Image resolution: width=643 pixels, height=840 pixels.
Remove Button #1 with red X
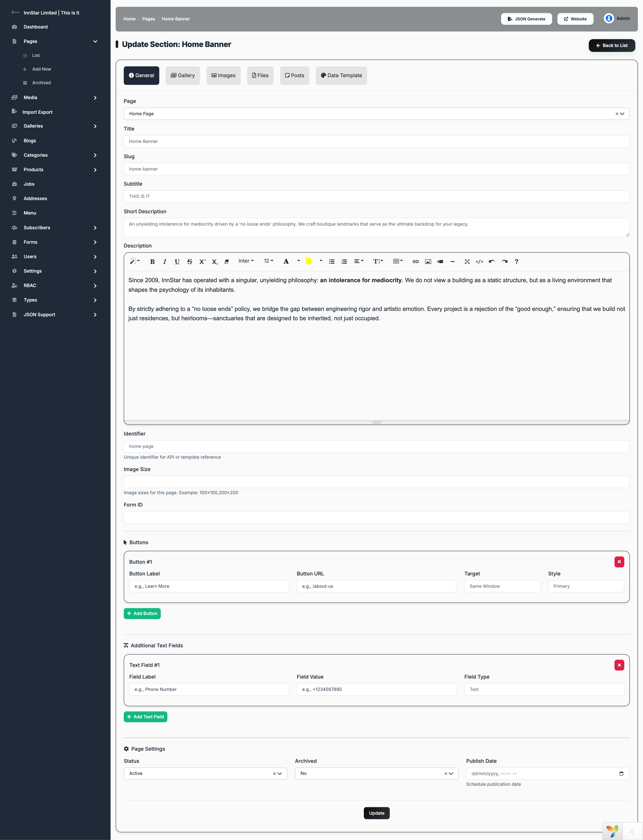(619, 562)
